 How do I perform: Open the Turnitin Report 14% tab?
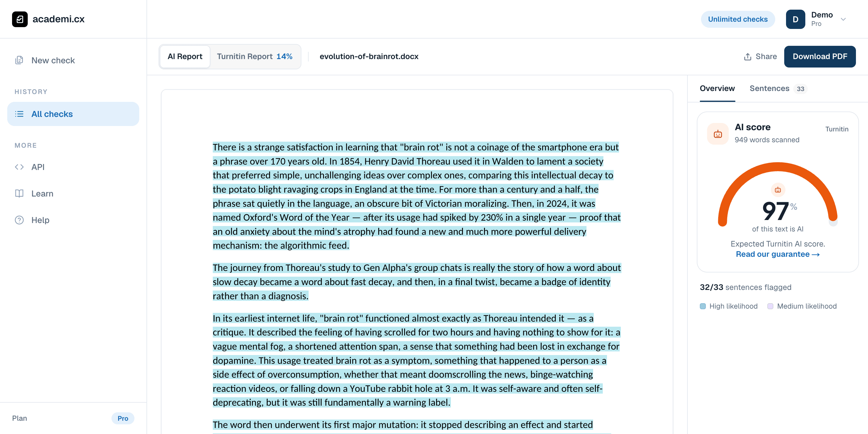click(x=254, y=57)
